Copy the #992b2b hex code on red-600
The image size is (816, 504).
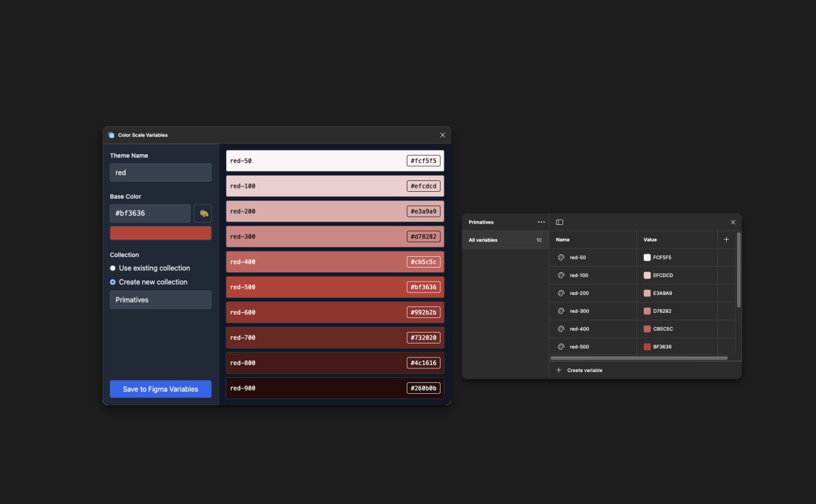point(423,312)
